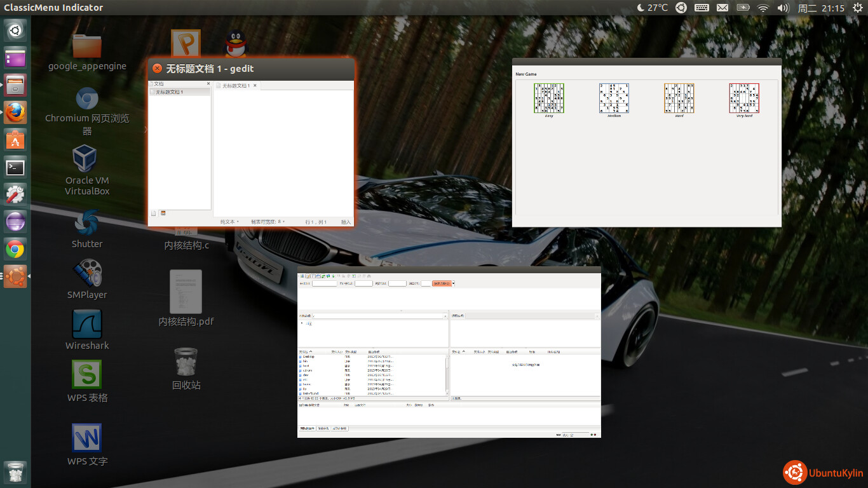Toggle FileZilla message log display
Image resolution: width=868 pixels, height=488 pixels.
coord(308,276)
